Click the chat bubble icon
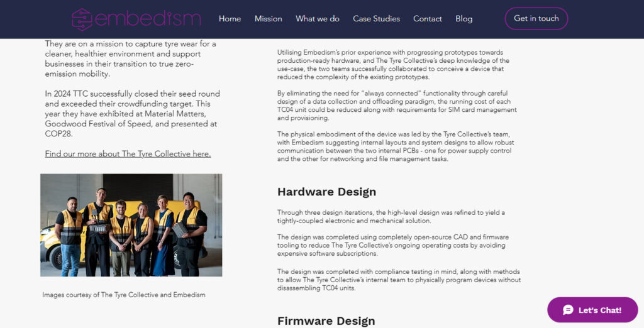The width and height of the screenshot is (644, 328). point(568,310)
